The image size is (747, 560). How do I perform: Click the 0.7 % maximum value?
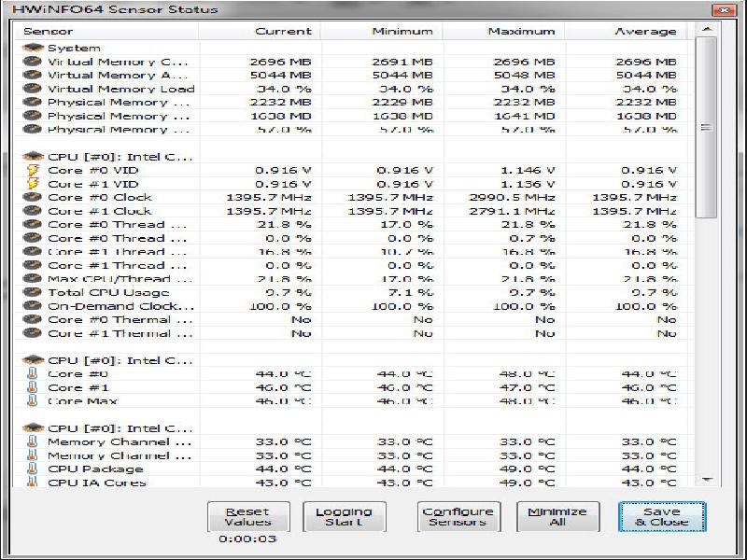coord(531,238)
